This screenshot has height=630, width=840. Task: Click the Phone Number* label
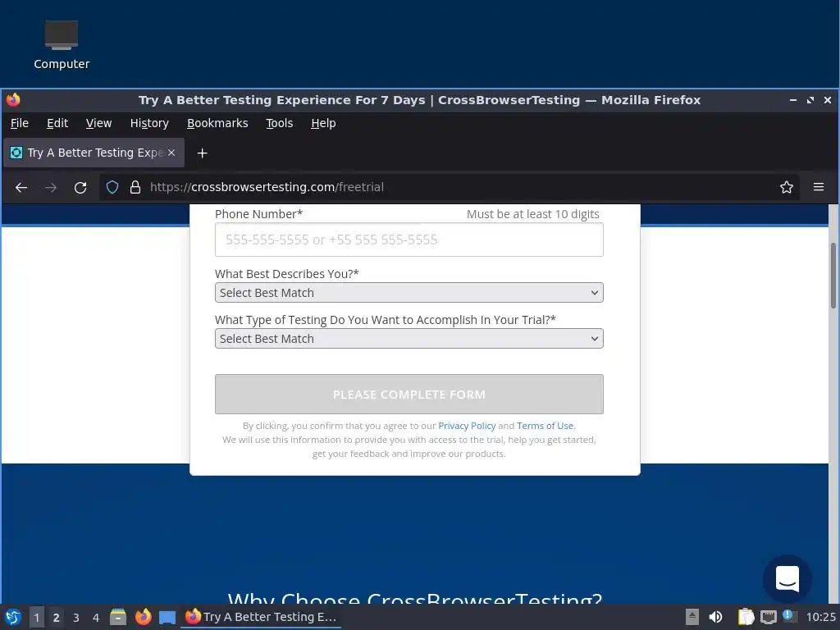point(258,214)
